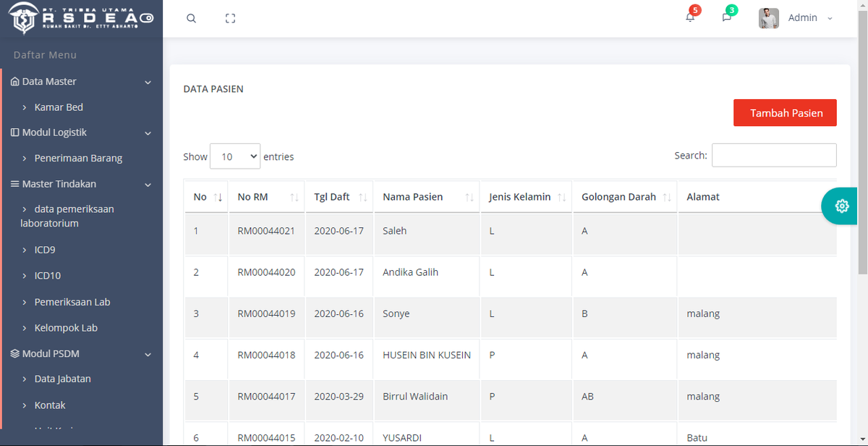Click patient name Andika Galih

tap(411, 272)
